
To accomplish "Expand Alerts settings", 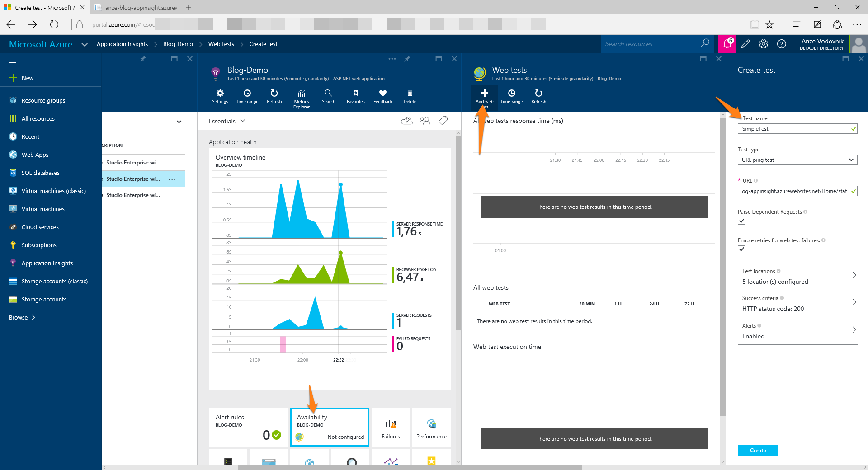I will coord(797,331).
